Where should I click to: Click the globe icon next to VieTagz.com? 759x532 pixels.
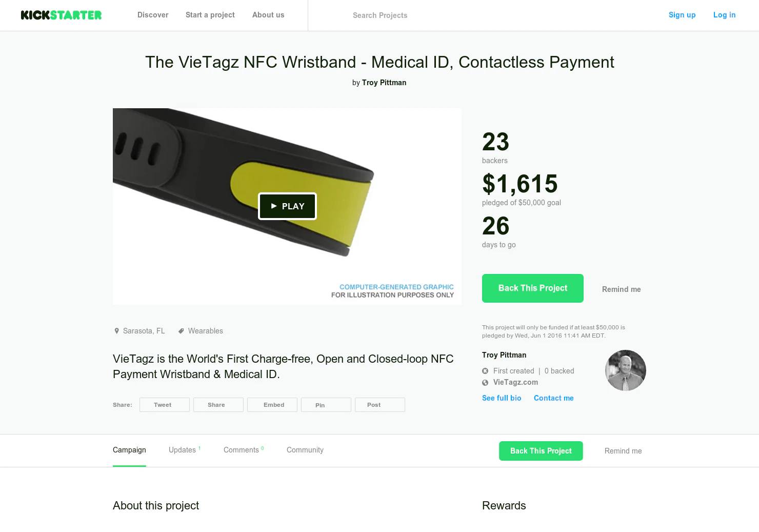pos(485,382)
